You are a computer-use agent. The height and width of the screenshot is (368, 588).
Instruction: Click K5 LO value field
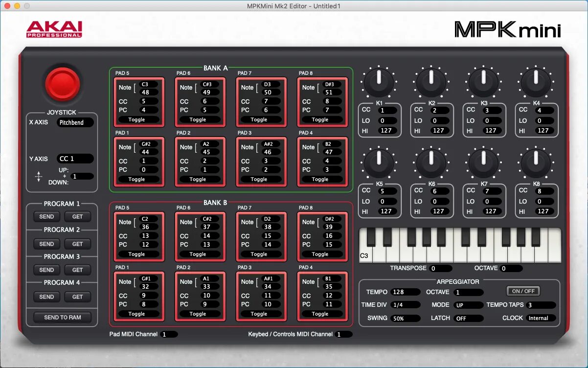(387, 202)
